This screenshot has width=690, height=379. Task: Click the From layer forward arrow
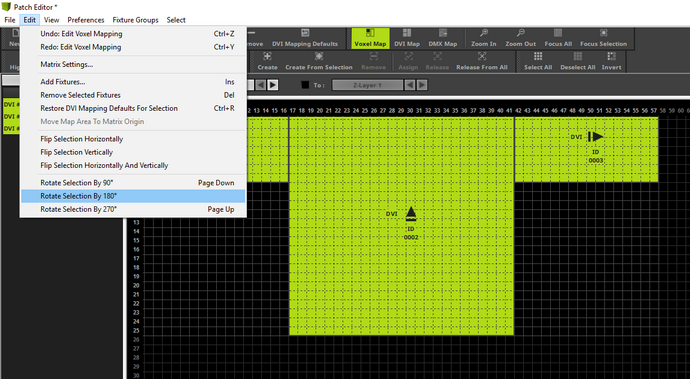pyautogui.click(x=273, y=85)
